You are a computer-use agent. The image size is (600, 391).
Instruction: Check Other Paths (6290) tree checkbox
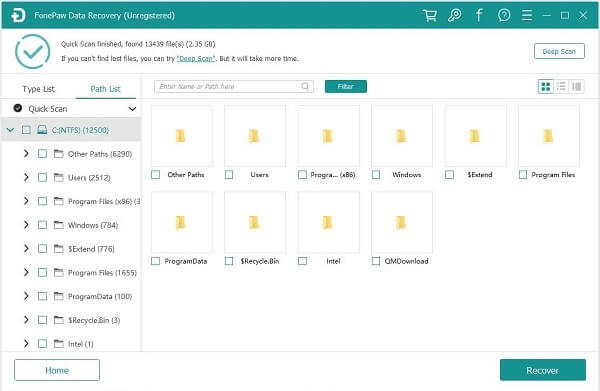[x=42, y=154]
